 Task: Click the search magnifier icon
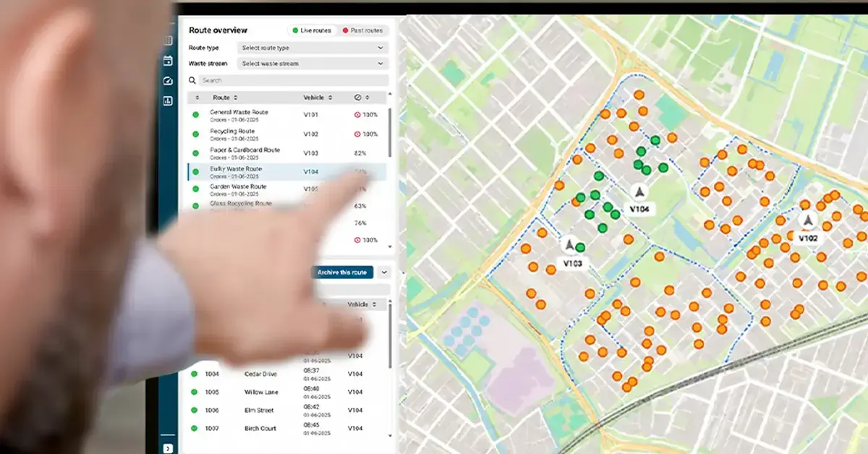pyautogui.click(x=192, y=81)
